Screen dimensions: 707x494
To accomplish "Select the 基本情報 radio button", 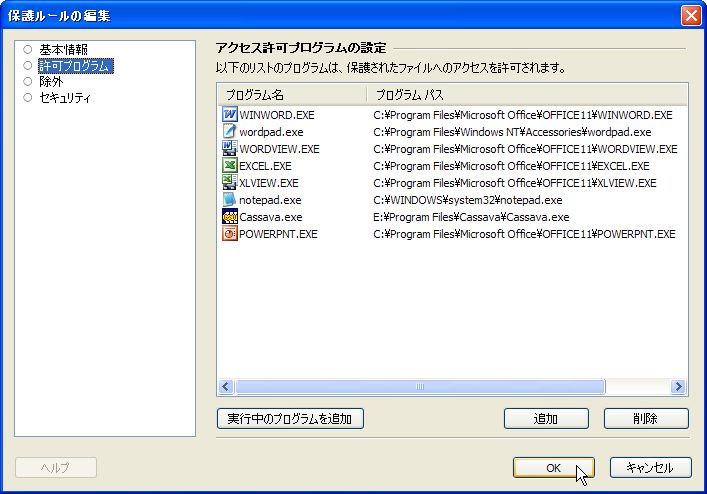I will pos(28,49).
